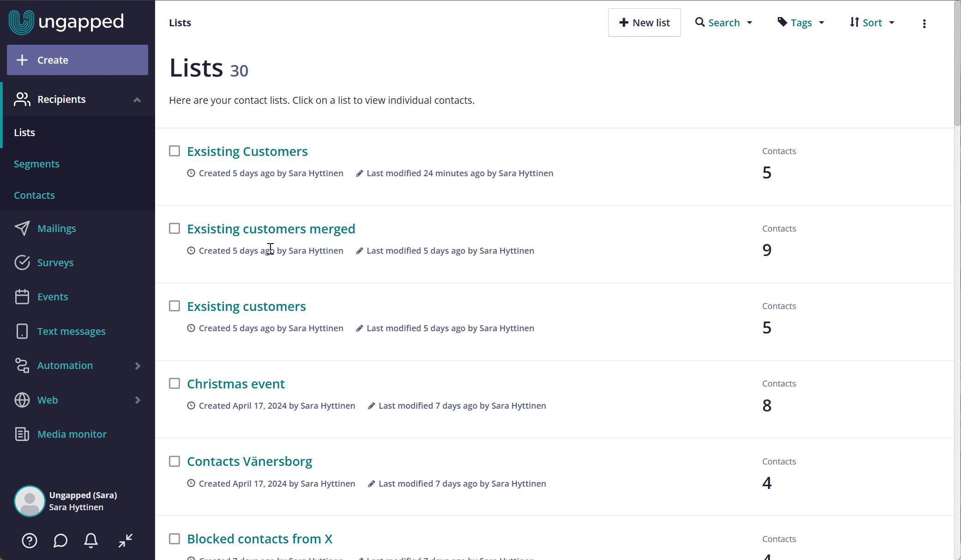This screenshot has width=961, height=560.
Task: Click the contacts count 8 for Christmas event
Action: coord(767,405)
